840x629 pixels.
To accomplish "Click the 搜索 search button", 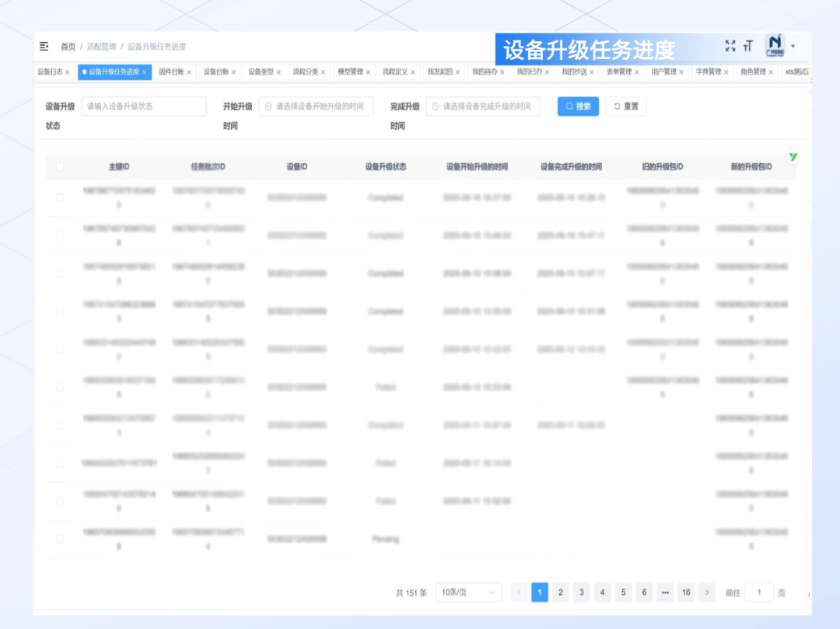I will 578,107.
